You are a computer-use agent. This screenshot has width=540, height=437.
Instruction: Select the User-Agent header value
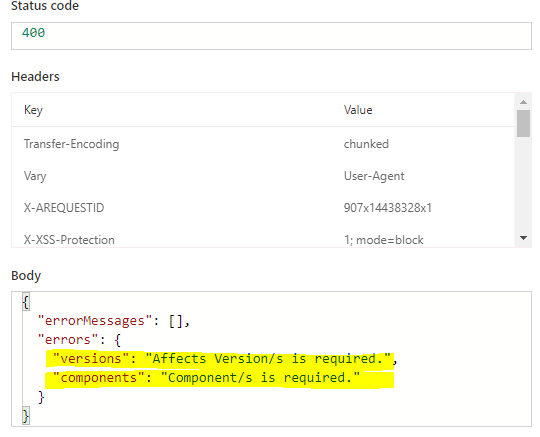[x=374, y=176]
